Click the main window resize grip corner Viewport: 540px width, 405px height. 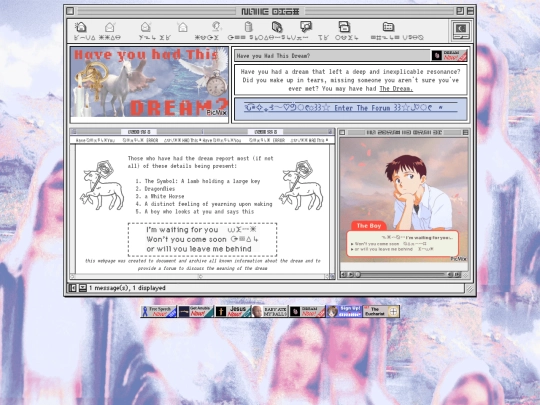coord(470,289)
